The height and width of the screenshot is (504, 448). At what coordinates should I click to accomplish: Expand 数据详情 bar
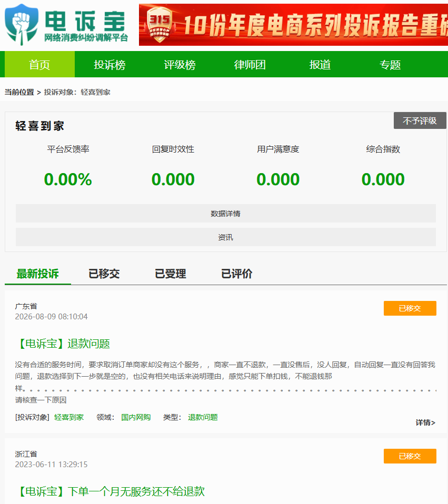tap(226, 214)
